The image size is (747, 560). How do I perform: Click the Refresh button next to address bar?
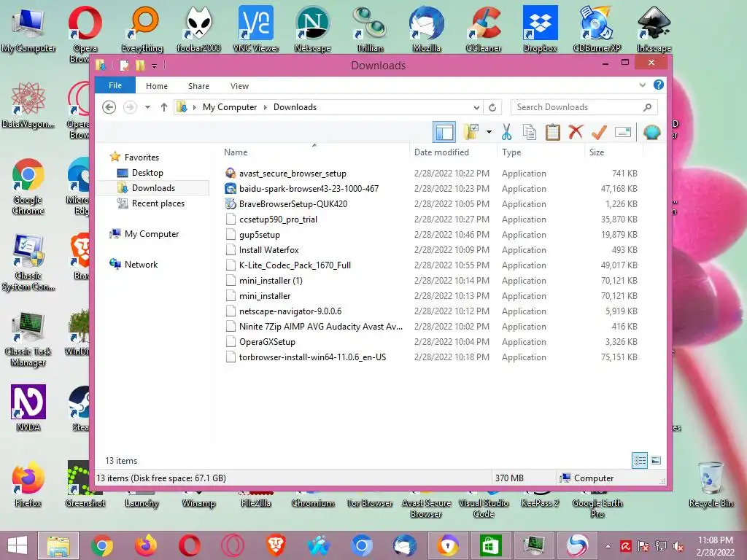click(x=492, y=107)
